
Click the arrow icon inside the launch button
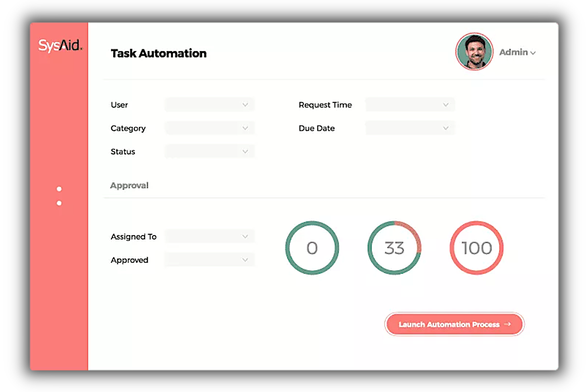click(x=507, y=324)
